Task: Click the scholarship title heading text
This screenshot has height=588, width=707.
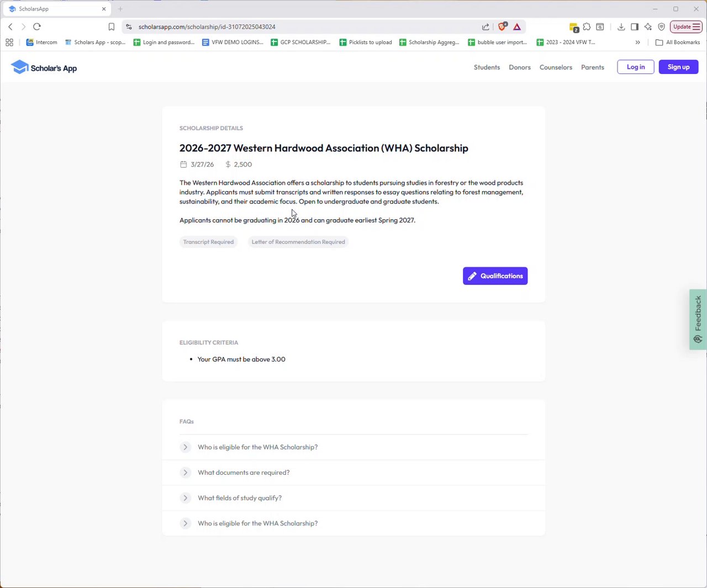Action: [x=324, y=148]
